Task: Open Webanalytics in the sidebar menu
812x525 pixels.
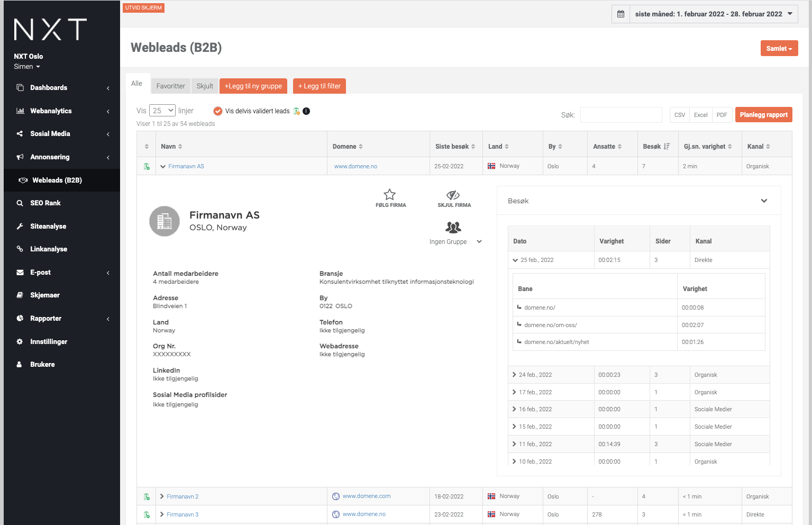Action: (51, 111)
